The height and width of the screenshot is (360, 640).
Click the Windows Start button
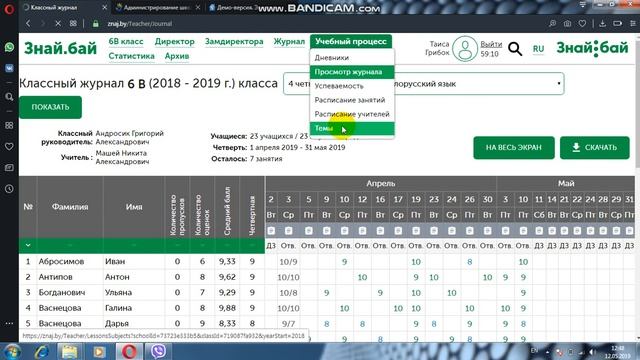pos(12,351)
